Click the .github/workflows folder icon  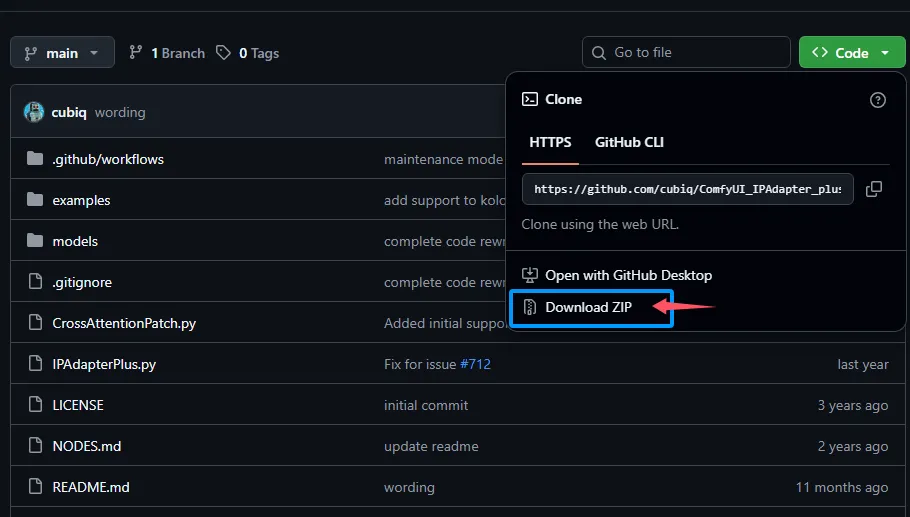[35, 158]
